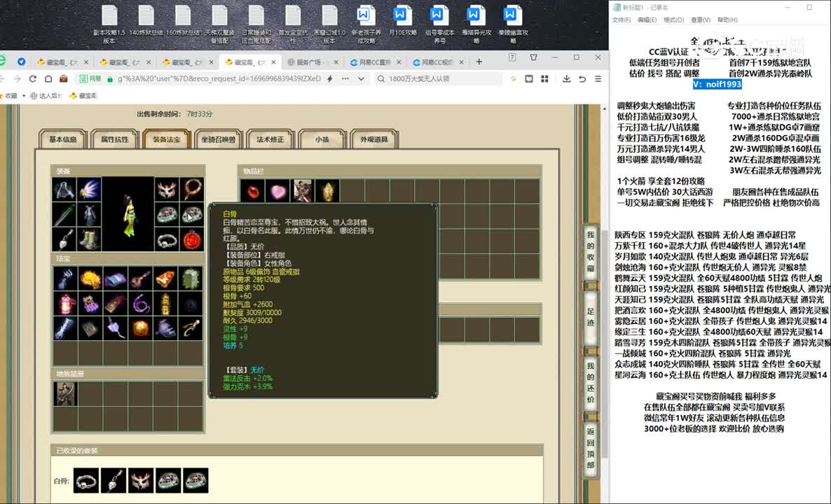The image size is (831, 504).
Task: Open desktop file 140炼狱总结
Action: pyautogui.click(x=146, y=21)
